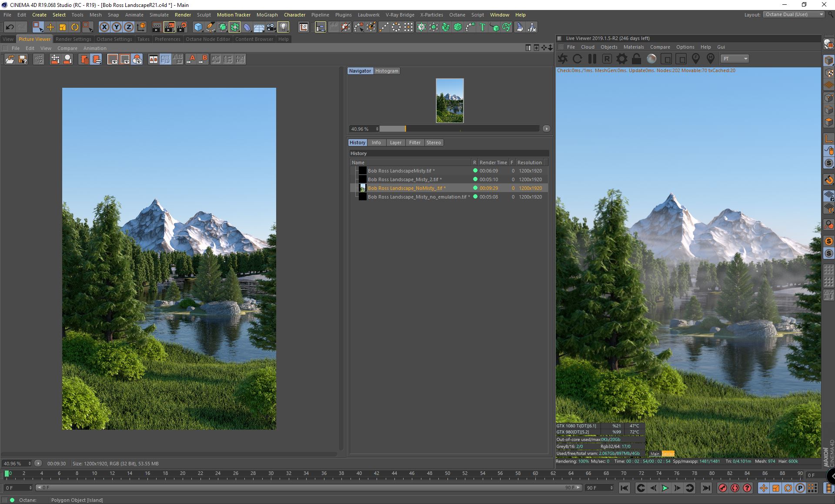Click the Live Viewer restart render icon
This screenshot has height=504, width=835.
tap(577, 59)
